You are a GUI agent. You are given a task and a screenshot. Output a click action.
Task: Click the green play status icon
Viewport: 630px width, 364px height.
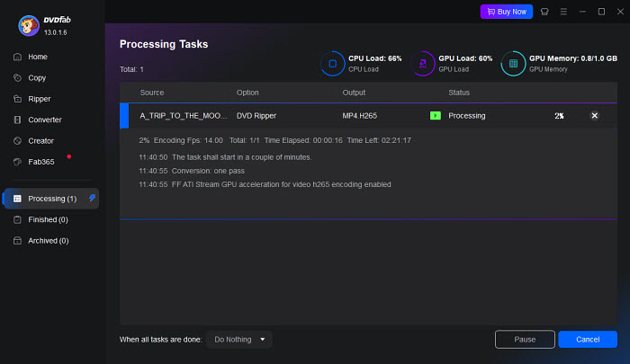pos(435,116)
